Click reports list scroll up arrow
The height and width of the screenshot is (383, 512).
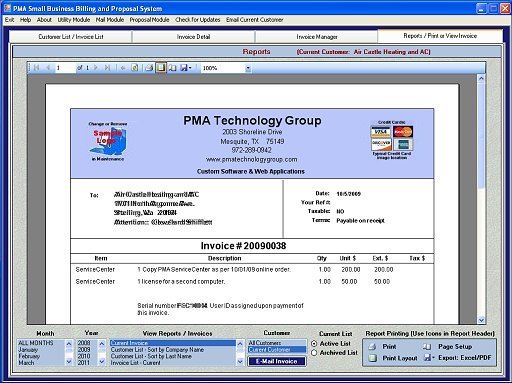tap(240, 343)
